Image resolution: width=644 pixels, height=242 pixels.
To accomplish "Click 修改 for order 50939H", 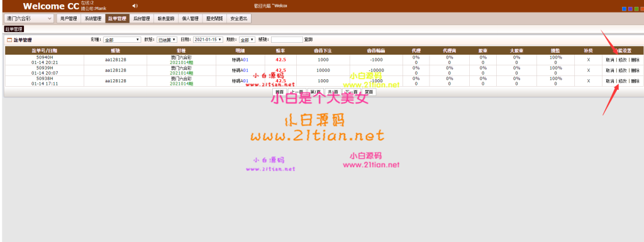I will coord(623,70).
